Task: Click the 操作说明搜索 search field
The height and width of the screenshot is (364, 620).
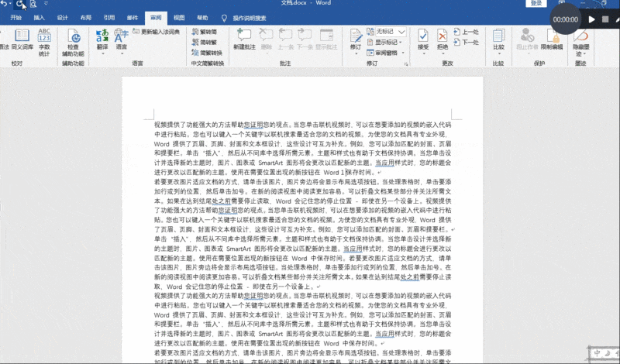Action: [x=250, y=18]
